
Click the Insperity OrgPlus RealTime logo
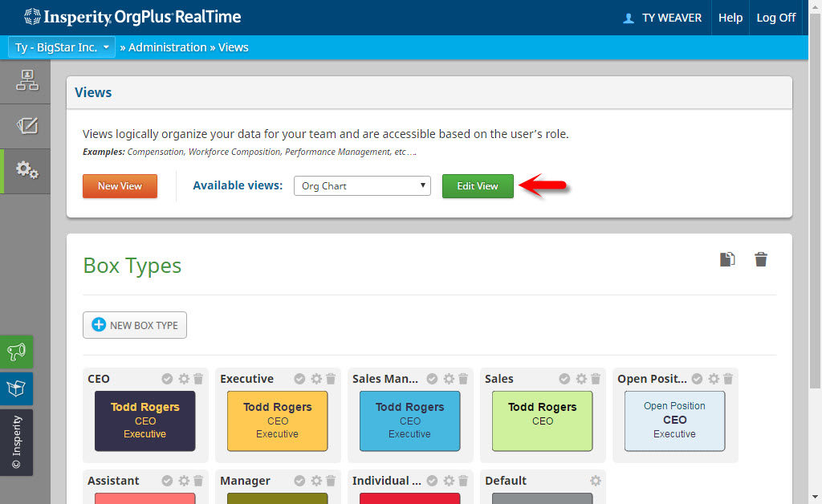click(x=132, y=18)
